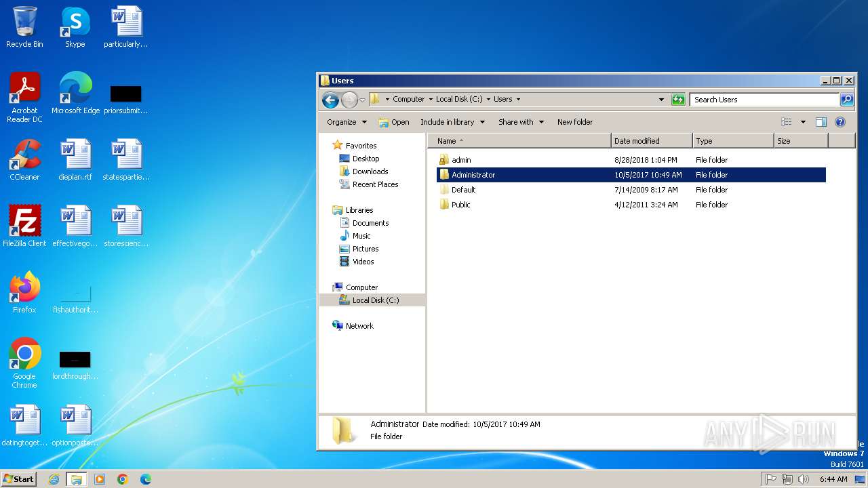This screenshot has width=868, height=488.
Task: Click the green refresh button in address bar
Action: 678,100
